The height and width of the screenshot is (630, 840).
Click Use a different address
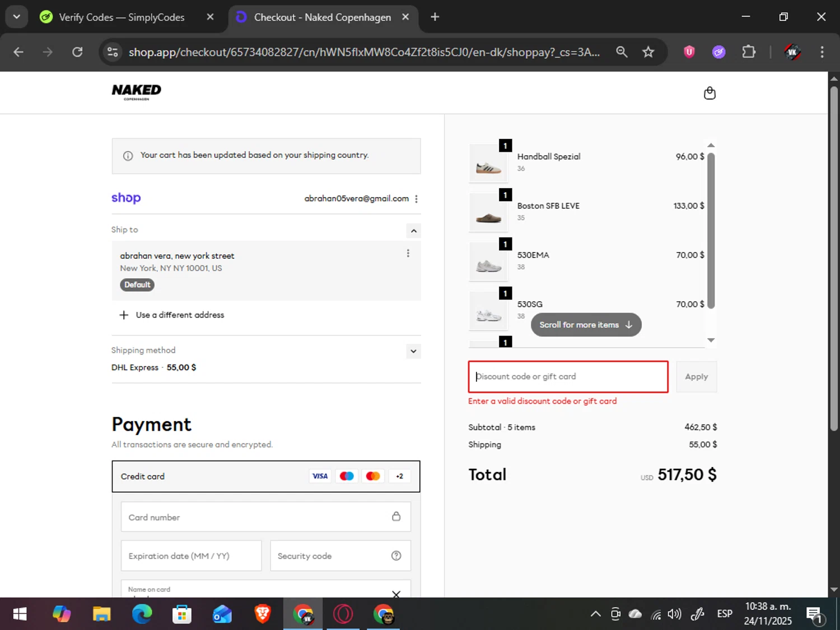point(180,315)
